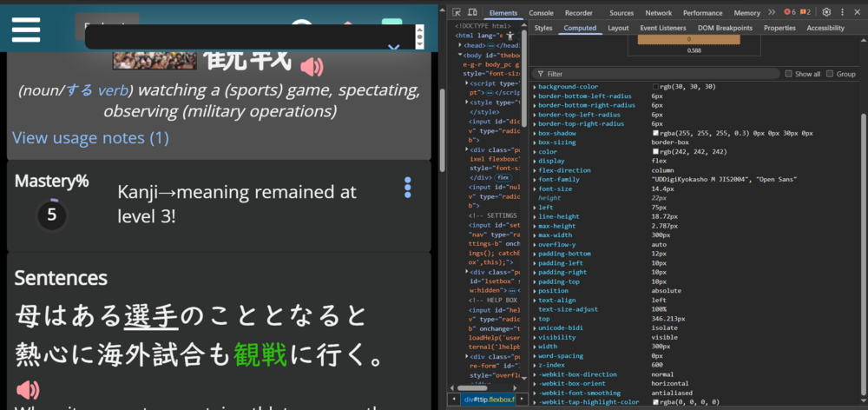
Task: Click the View usage notes link
Action: click(90, 138)
